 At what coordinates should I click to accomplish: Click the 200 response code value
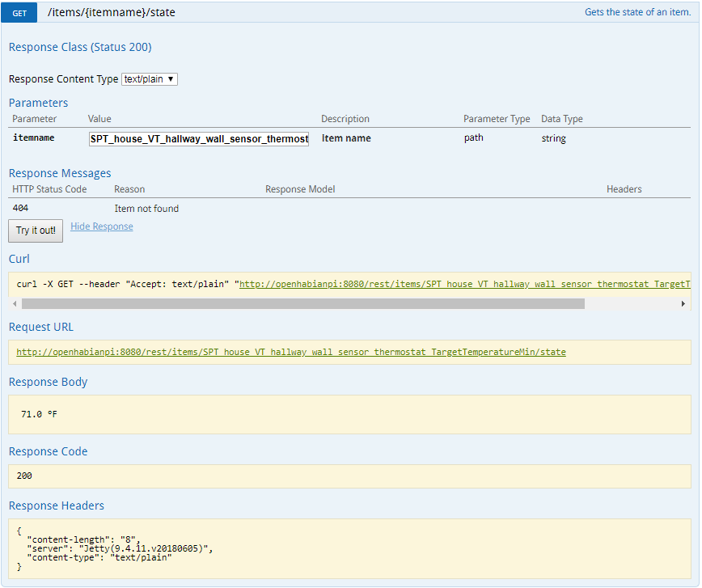point(24,476)
